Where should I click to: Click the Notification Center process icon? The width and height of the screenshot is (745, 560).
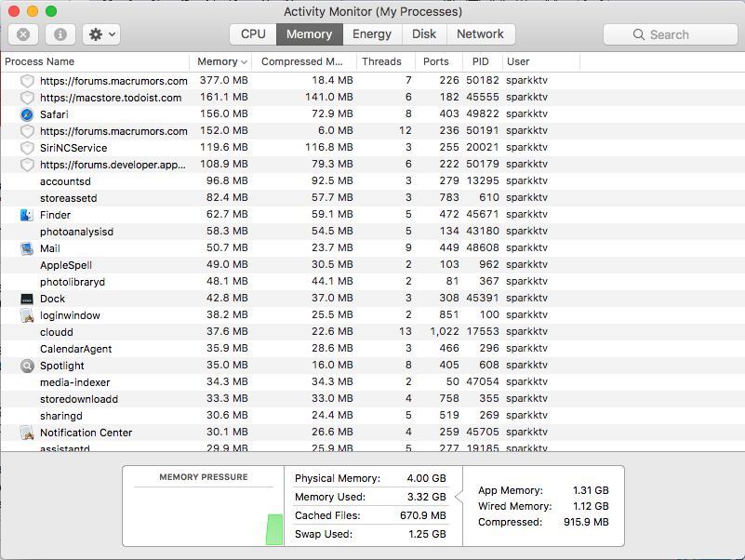27,433
